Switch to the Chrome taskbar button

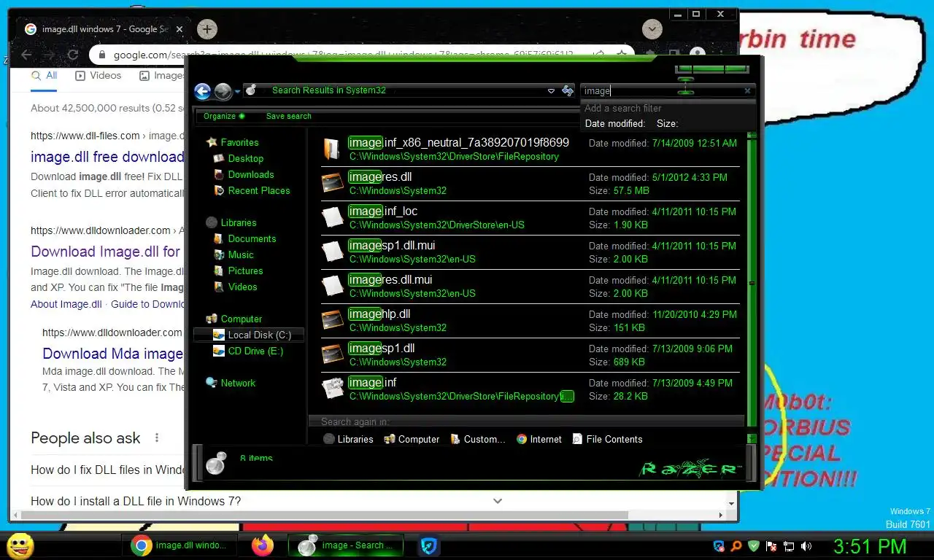(181, 545)
